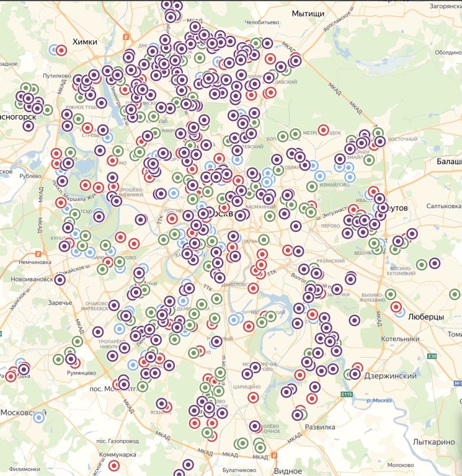Click the Салтыковка label
462x476 pixels.
443,206
